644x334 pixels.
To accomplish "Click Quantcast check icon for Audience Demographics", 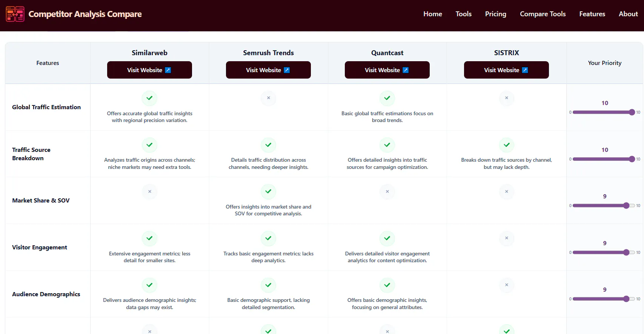I will (387, 285).
